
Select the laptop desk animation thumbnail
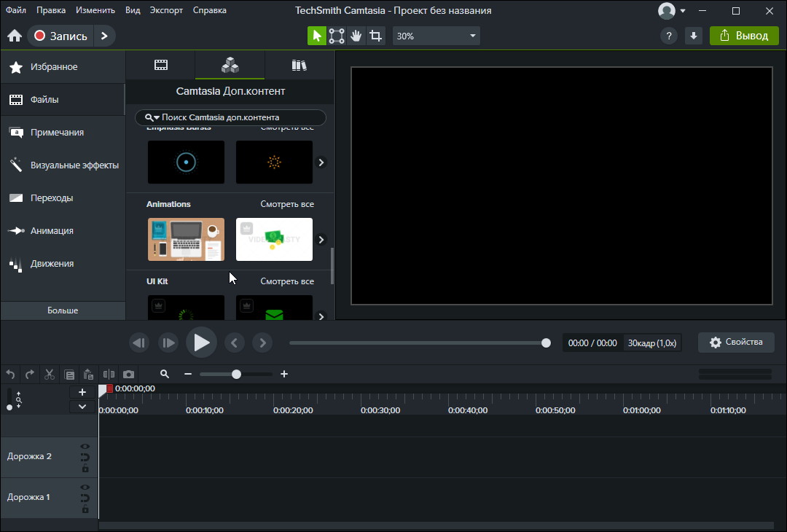coord(187,239)
